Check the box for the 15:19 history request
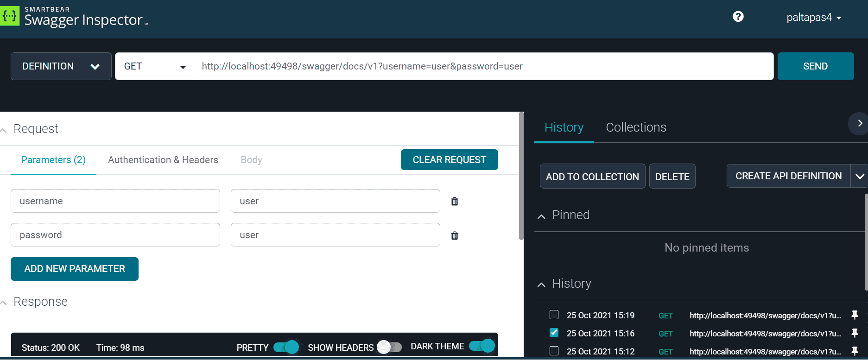 (x=554, y=315)
